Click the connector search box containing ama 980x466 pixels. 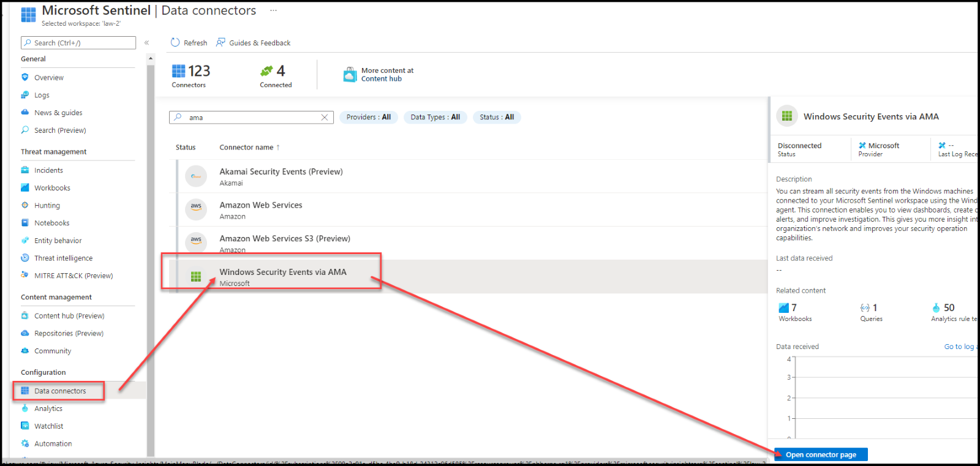(251, 118)
